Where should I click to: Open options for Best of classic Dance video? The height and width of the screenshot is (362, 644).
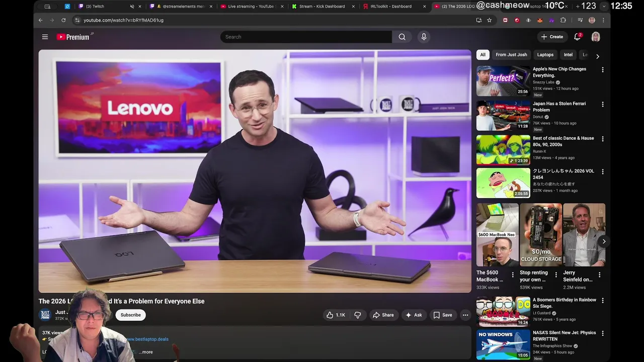[x=602, y=139]
